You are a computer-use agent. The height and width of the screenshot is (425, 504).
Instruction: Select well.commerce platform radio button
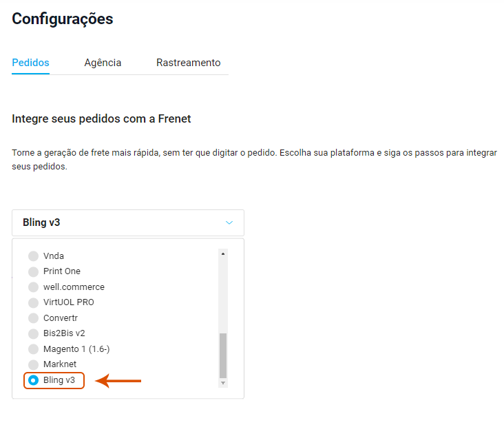33,287
